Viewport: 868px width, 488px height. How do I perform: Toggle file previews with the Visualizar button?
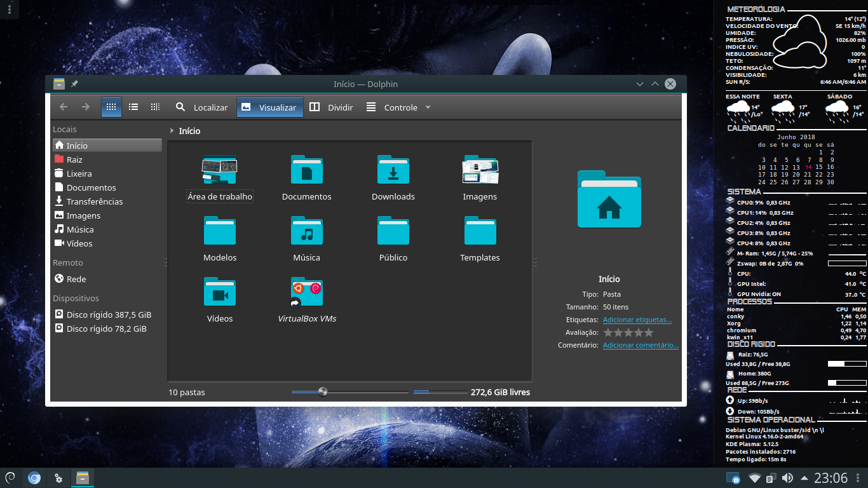click(x=269, y=107)
